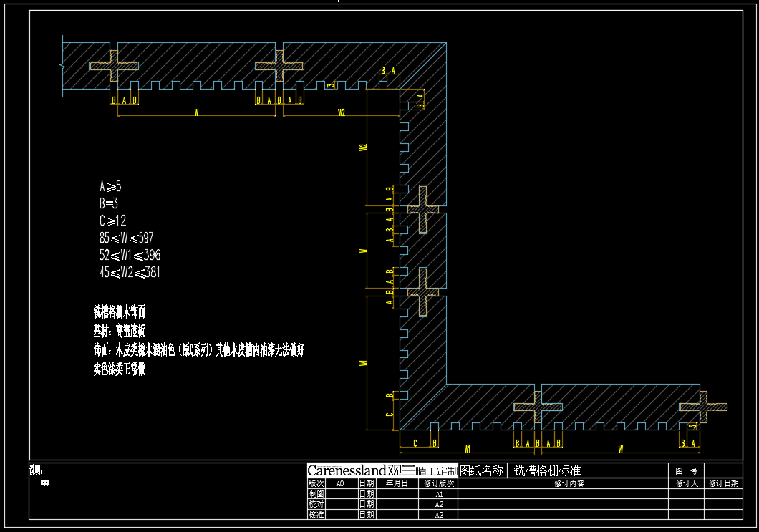This screenshot has width=759, height=532.
Task: Select the 铣槽格栅标准 drawing title text
Action: click(548, 470)
